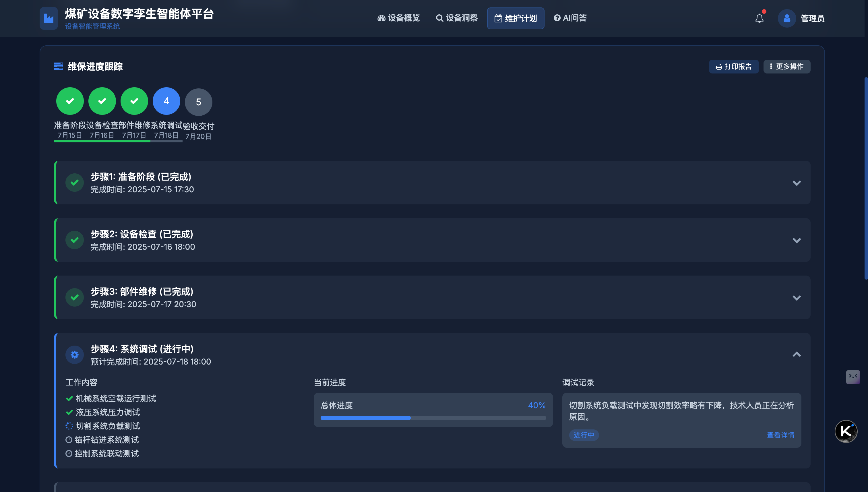
Task: Open the round K assistant button
Action: click(x=846, y=431)
